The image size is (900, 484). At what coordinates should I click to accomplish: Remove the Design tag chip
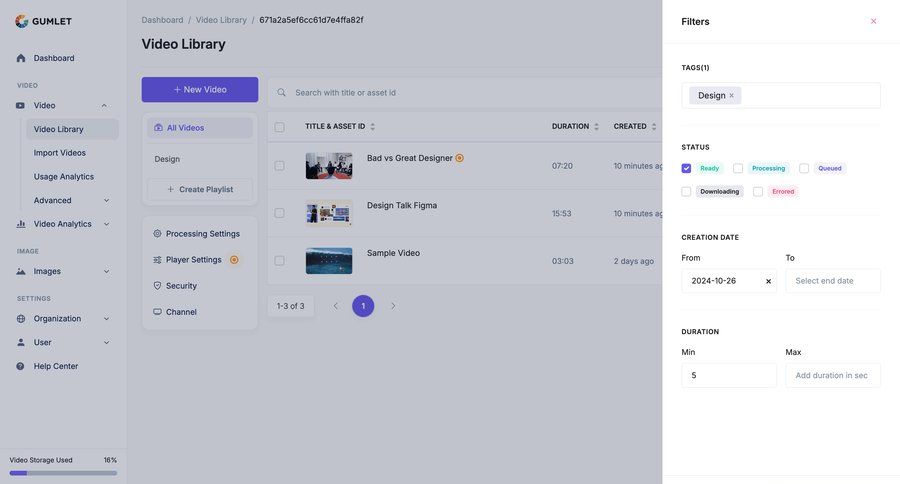[x=731, y=95]
